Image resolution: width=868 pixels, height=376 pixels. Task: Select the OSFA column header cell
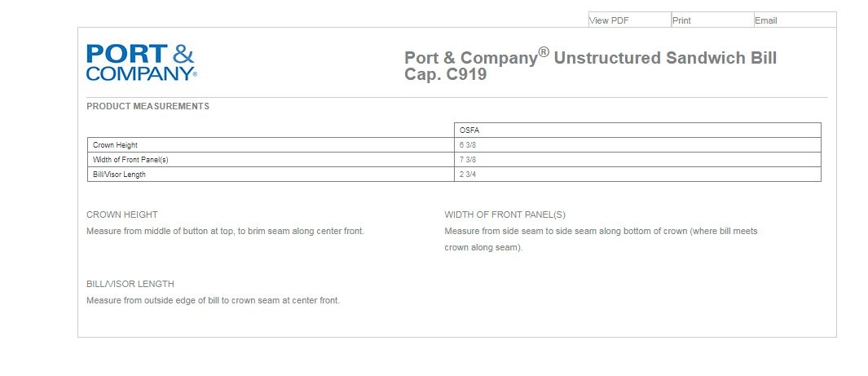coord(469,130)
